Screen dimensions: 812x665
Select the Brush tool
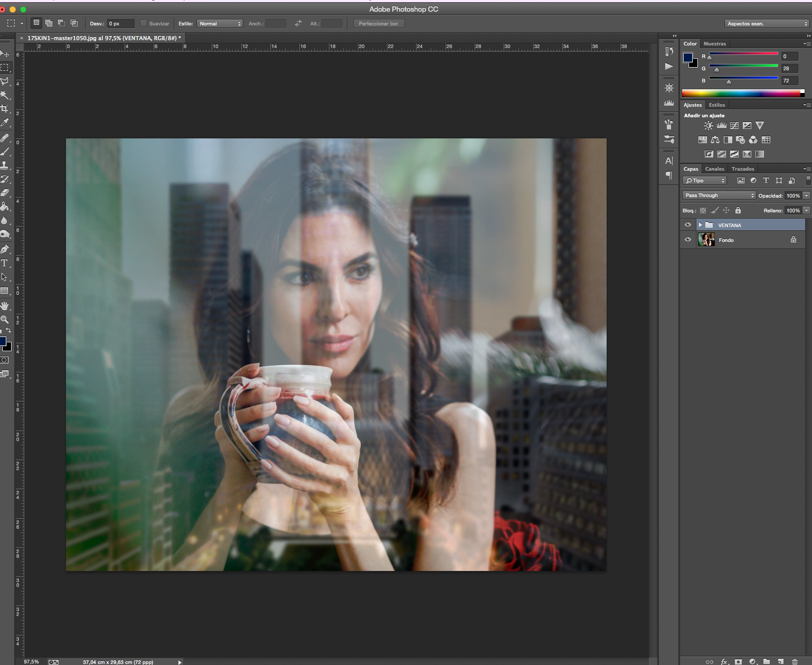(4, 152)
